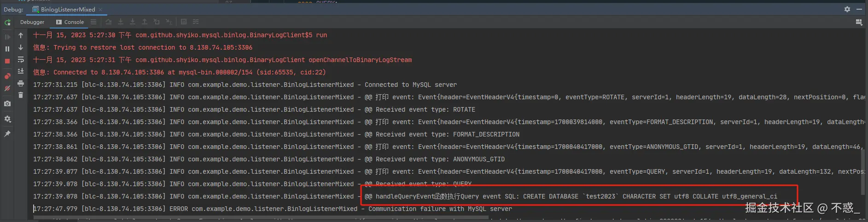The image size is (868, 222).
Task: Click the Drop Frame button
Action: [x=157, y=22]
